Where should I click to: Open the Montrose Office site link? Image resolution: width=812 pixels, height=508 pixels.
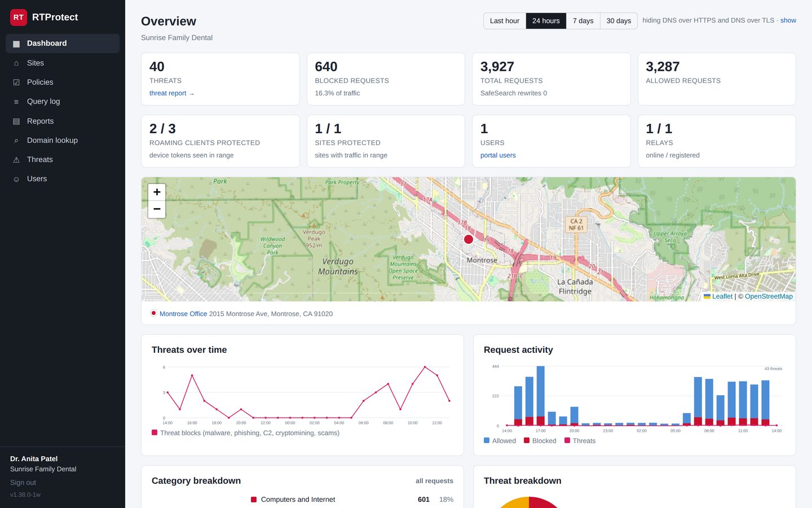pyautogui.click(x=183, y=314)
